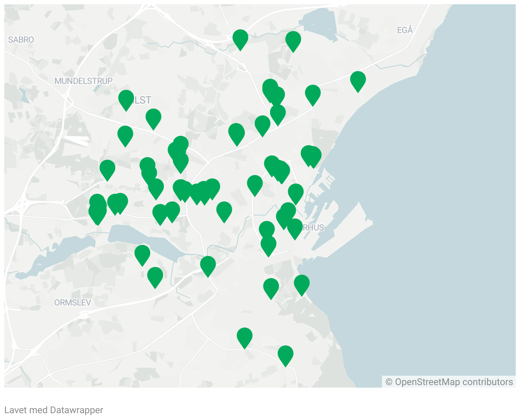The height and width of the screenshot is (420, 520).
Task: Select the lone marker on the road west of the EGÅ marker
Action: click(312, 94)
